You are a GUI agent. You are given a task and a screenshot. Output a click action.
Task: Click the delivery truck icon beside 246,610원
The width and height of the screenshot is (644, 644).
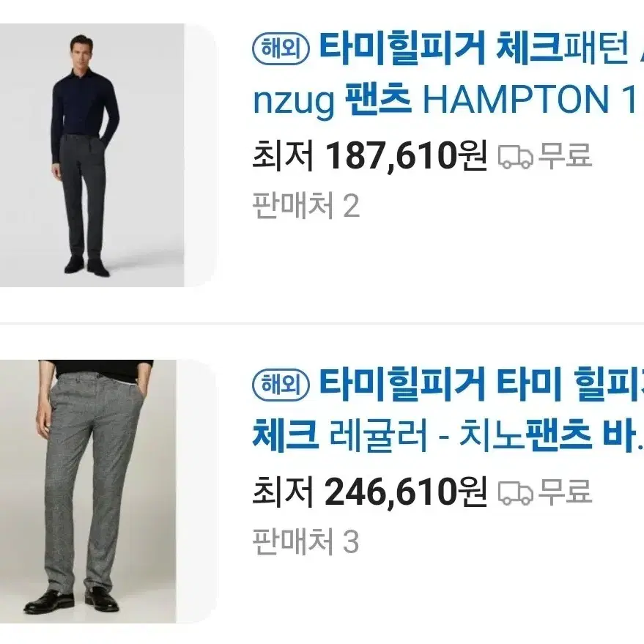click(516, 493)
